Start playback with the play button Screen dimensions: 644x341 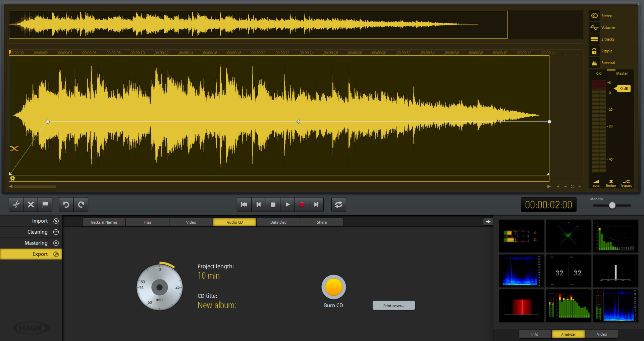pos(287,205)
